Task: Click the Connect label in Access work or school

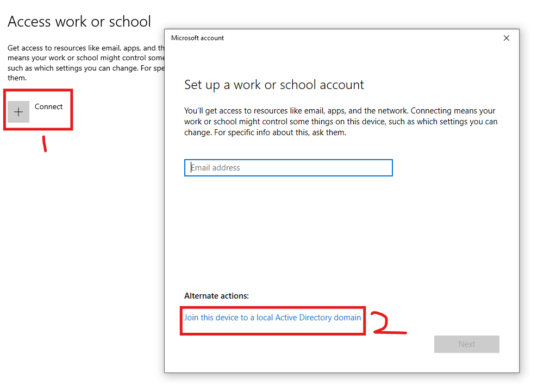Action: click(x=48, y=106)
